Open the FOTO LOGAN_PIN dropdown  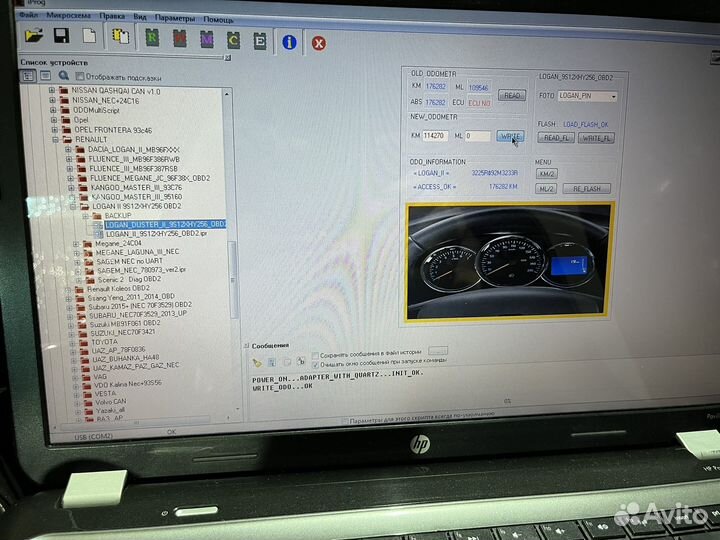tap(612, 97)
